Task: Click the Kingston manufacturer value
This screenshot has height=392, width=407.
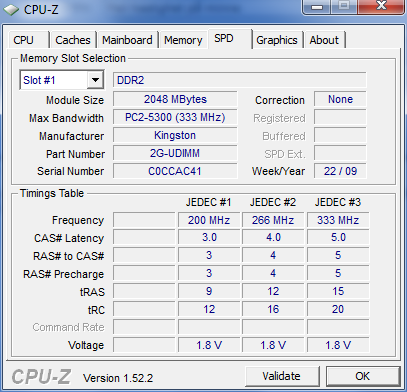Action: [175, 135]
